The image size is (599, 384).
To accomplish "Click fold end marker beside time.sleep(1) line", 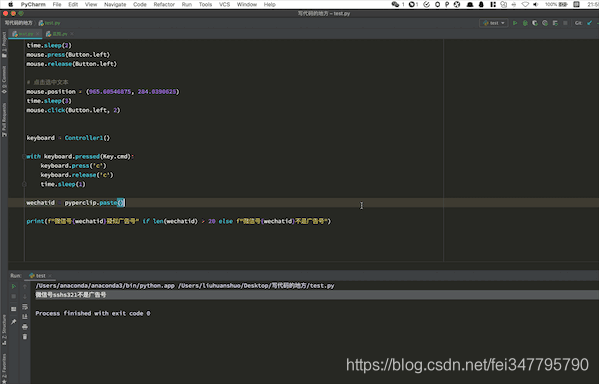I will pyautogui.click(x=24, y=184).
